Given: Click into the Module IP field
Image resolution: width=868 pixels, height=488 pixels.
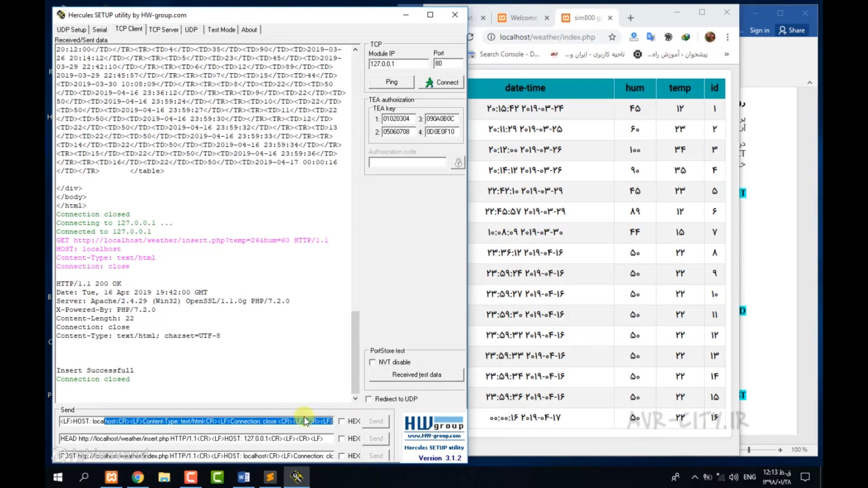Looking at the screenshot, I should coord(398,64).
